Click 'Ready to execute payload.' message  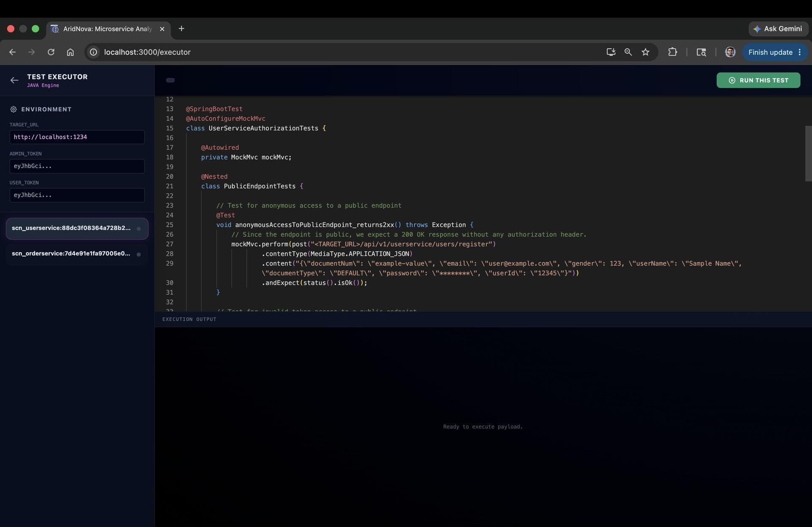[483, 427]
